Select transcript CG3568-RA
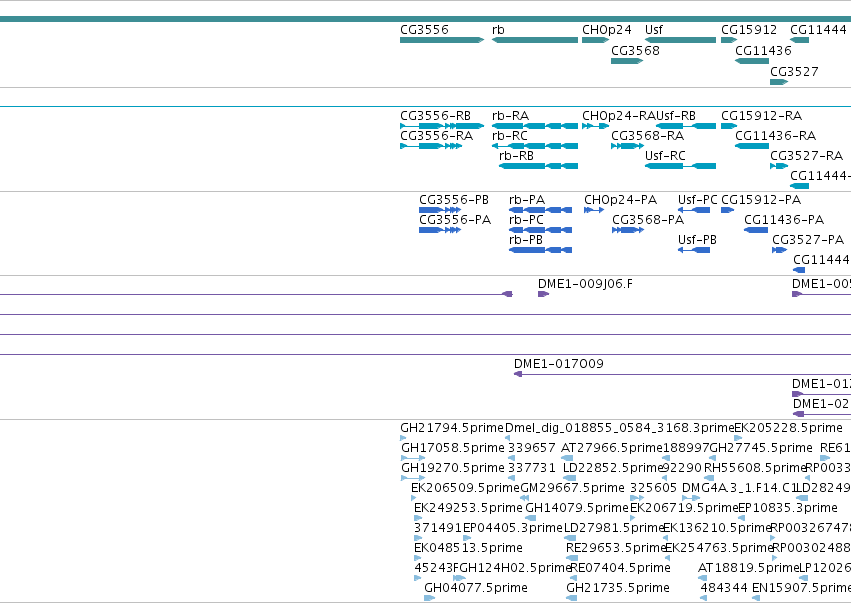Image resolution: width=851 pixels, height=603 pixels. coord(627,146)
